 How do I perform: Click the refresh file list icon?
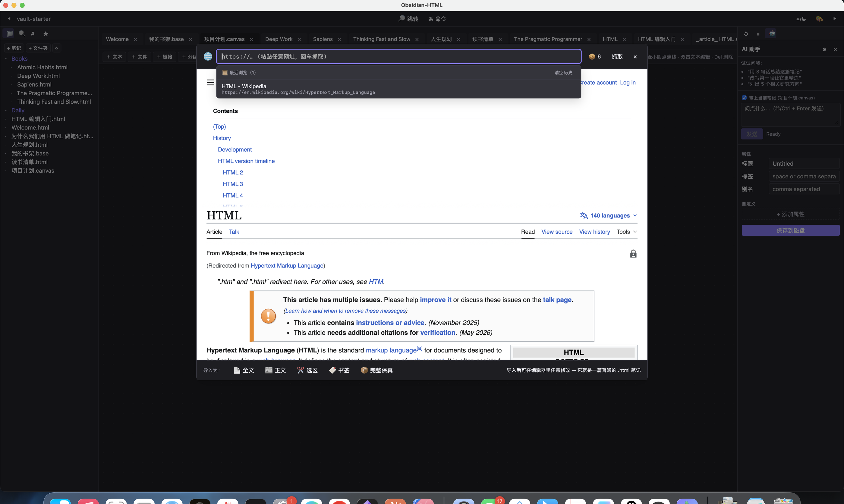tap(57, 48)
